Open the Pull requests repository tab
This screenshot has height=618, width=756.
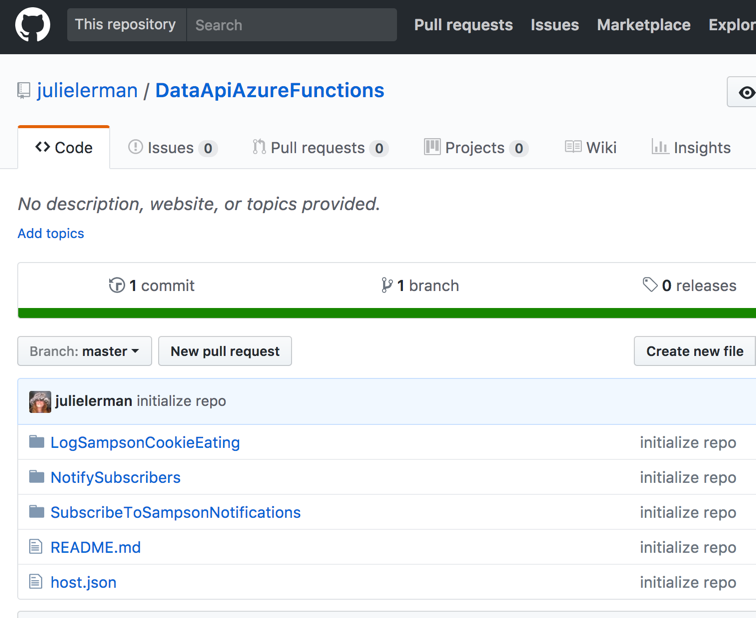319,148
